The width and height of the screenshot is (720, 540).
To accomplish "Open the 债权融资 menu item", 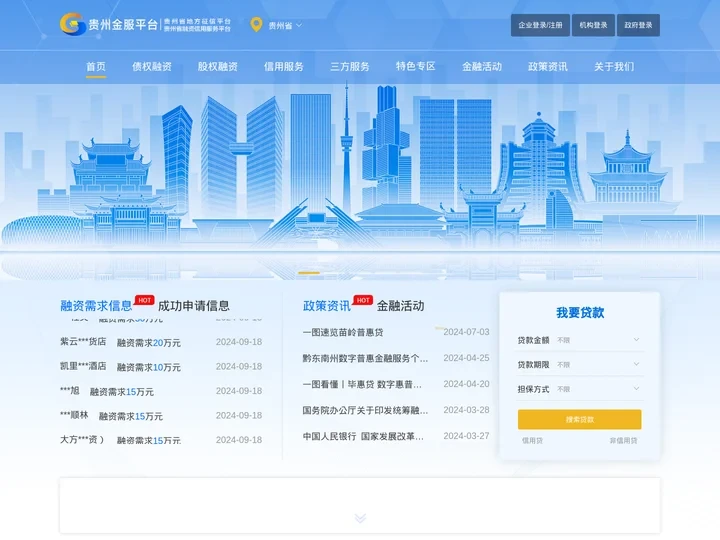I will coord(152,67).
